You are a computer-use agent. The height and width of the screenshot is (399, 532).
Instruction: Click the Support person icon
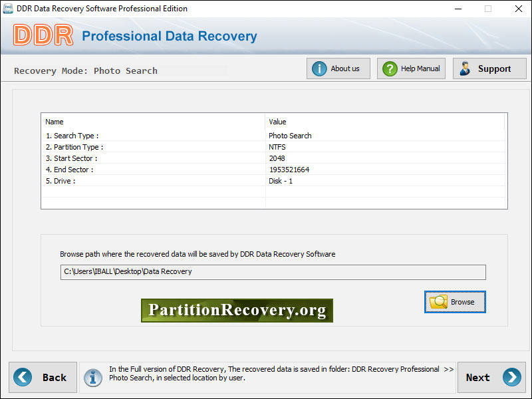click(x=464, y=68)
